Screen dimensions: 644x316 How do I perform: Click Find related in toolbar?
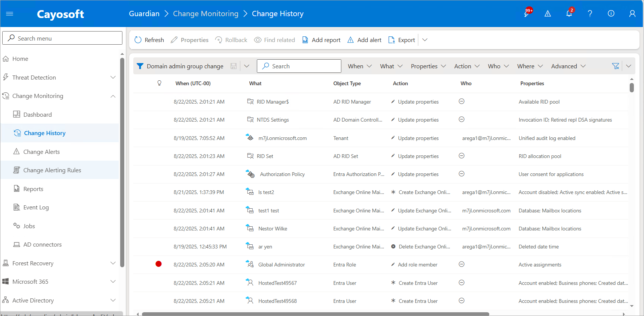[274, 40]
